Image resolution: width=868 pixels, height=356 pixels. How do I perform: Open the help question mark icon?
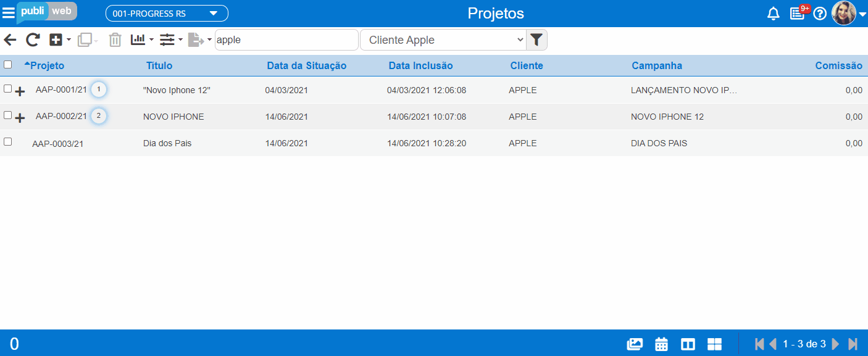click(x=820, y=14)
